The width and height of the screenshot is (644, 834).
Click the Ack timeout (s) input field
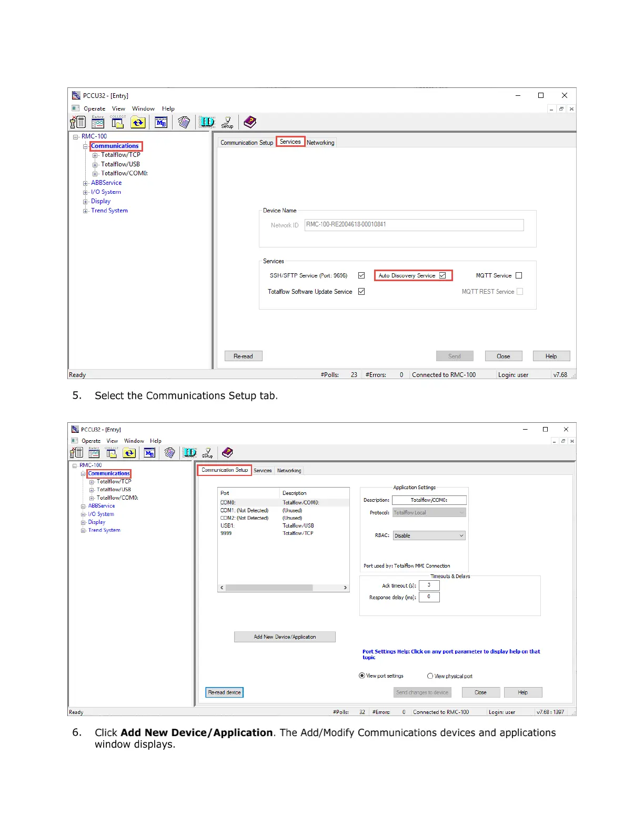click(x=429, y=585)
